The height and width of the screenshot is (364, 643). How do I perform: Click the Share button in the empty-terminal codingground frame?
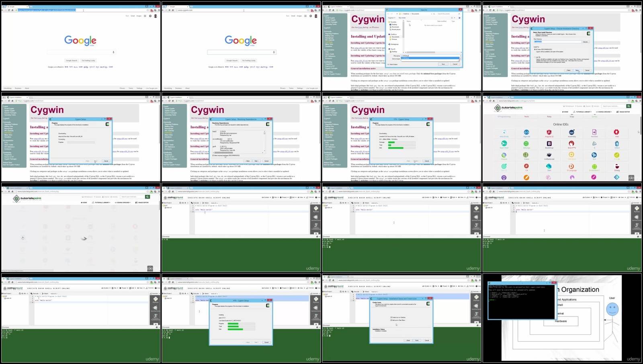tap(206, 203)
